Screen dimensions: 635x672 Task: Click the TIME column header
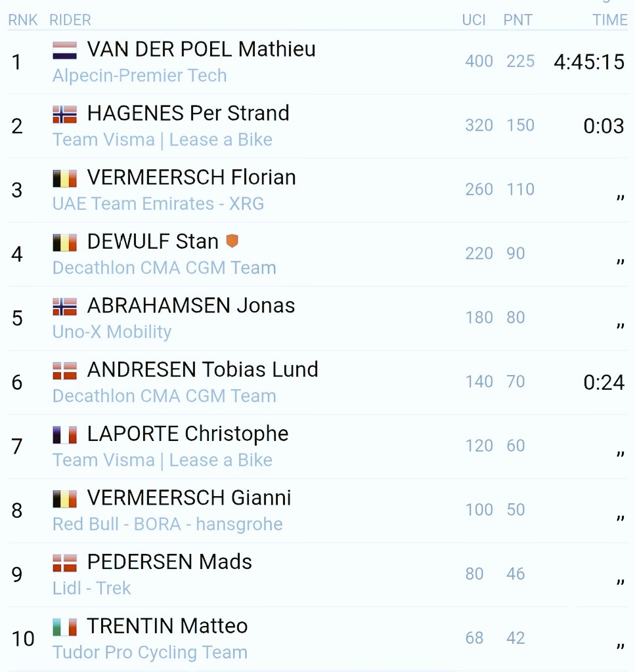coord(610,20)
